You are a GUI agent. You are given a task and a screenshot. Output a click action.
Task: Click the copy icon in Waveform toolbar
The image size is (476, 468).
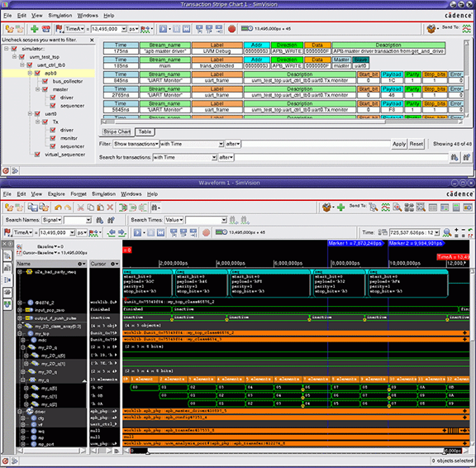click(x=90, y=208)
